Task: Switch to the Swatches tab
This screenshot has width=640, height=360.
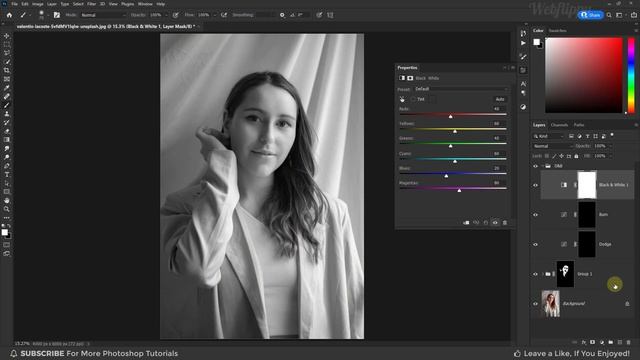Action: [558, 31]
